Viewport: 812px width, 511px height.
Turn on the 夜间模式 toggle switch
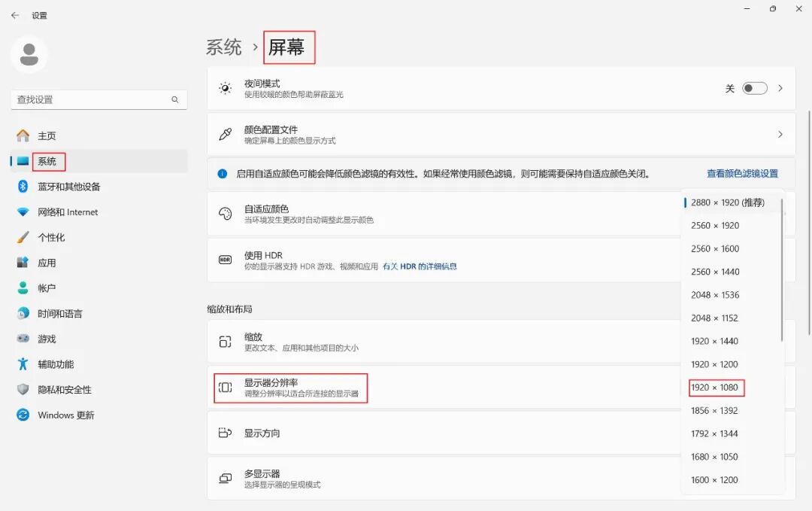coord(755,88)
